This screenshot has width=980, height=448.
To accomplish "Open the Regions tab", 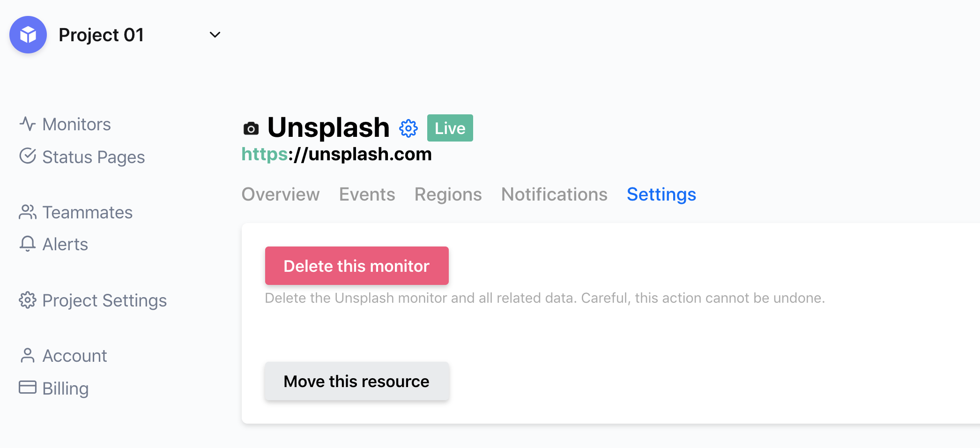I will tap(448, 194).
